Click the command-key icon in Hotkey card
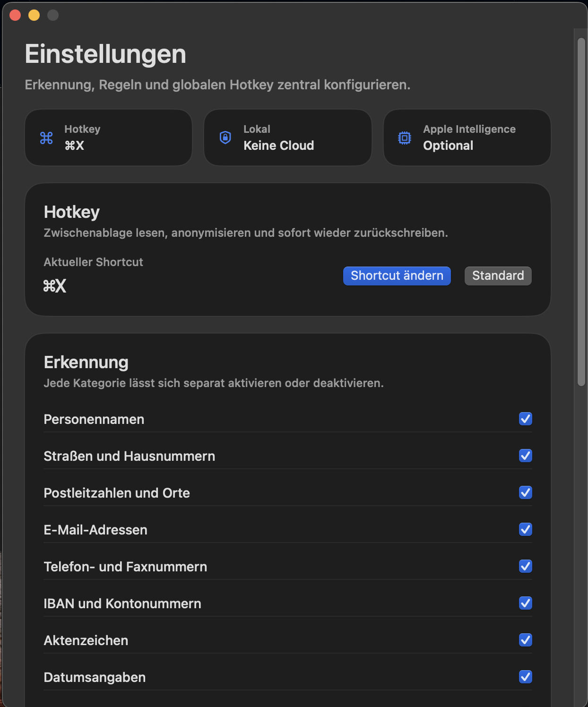The height and width of the screenshot is (707, 588). 46,138
